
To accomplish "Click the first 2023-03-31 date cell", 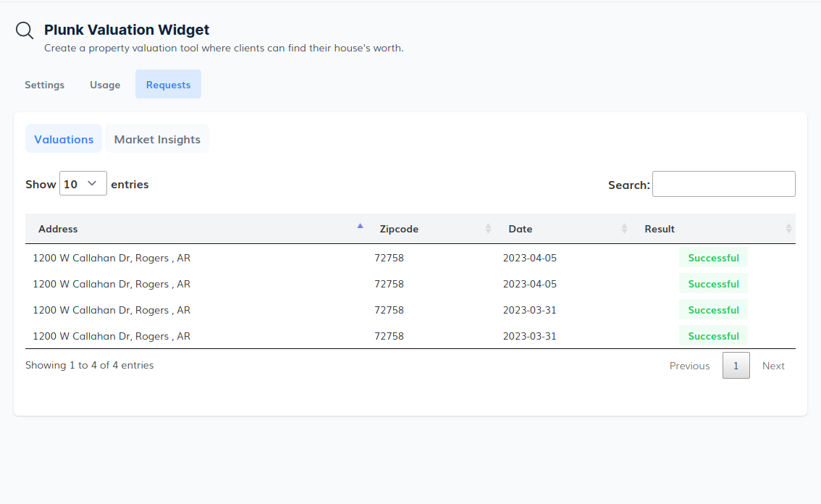I will [x=529, y=310].
